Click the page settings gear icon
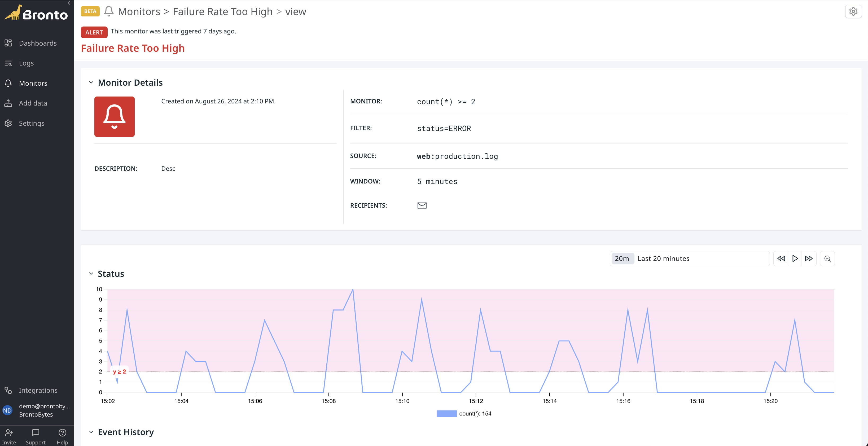The height and width of the screenshot is (446, 868). [x=853, y=11]
